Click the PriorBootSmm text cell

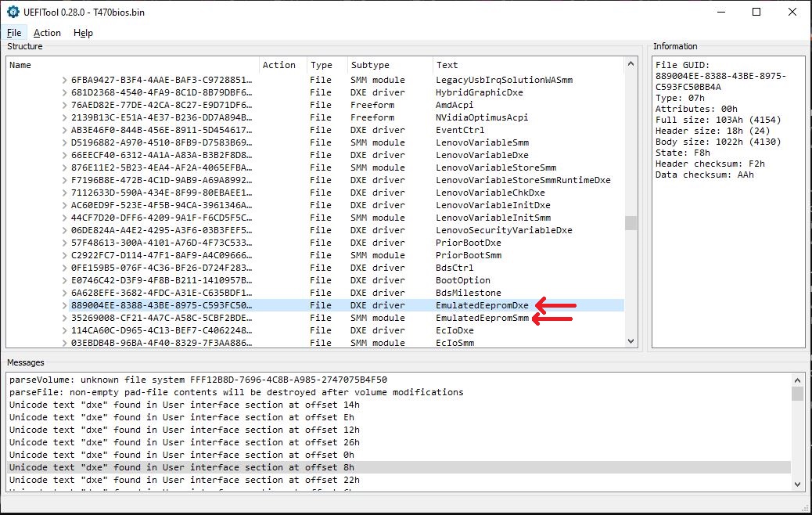[x=469, y=255]
